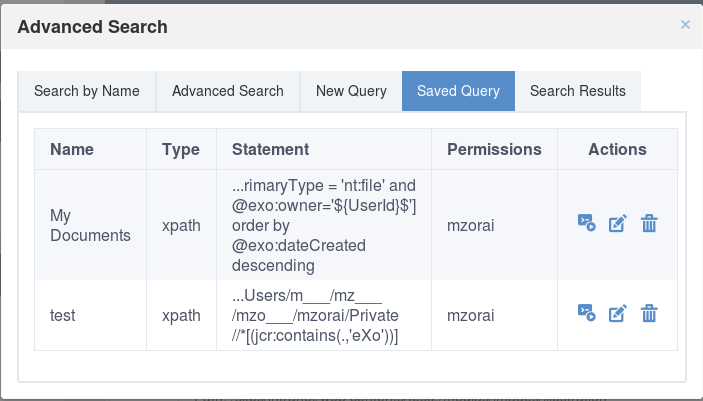Select the test query name cell
This screenshot has height=401, width=703.
coord(91,315)
